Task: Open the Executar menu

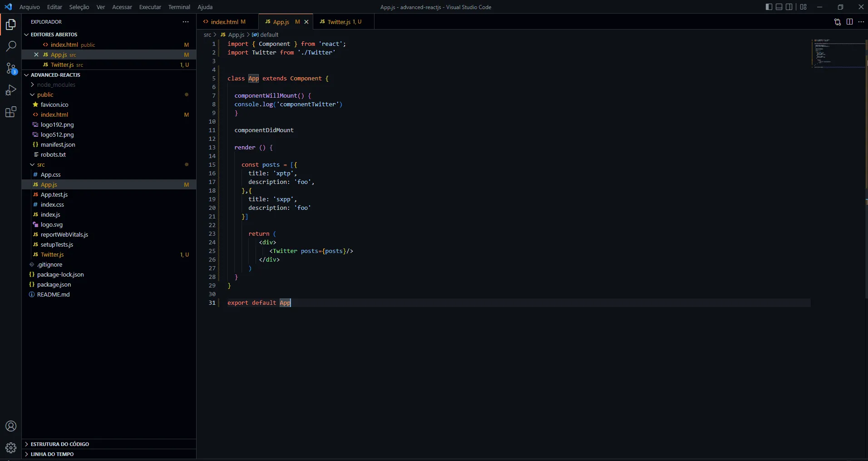Action: pos(150,7)
